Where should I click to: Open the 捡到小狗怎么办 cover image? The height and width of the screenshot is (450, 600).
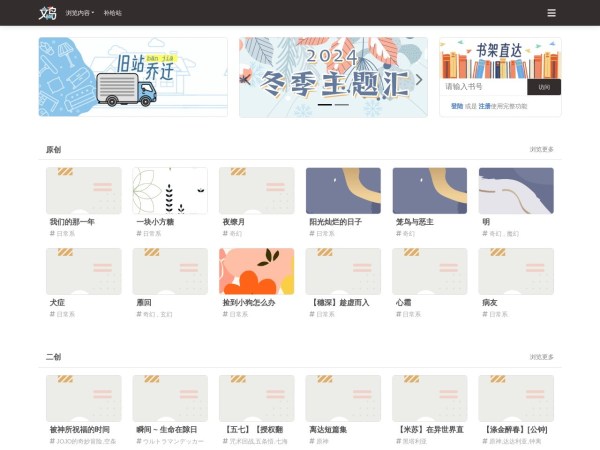pos(256,271)
